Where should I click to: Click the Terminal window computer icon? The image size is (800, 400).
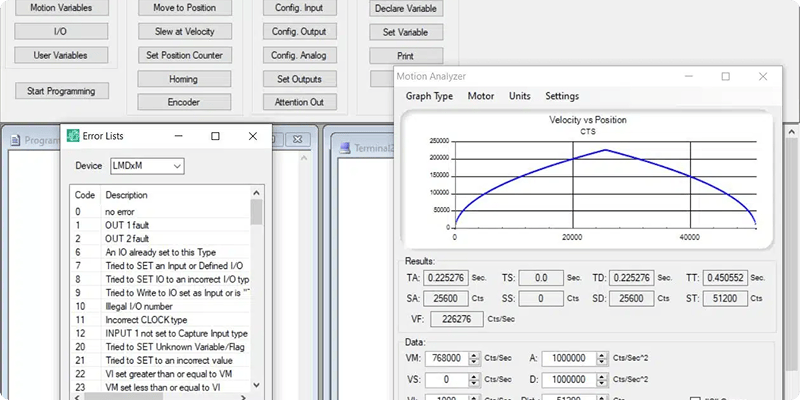[345, 148]
